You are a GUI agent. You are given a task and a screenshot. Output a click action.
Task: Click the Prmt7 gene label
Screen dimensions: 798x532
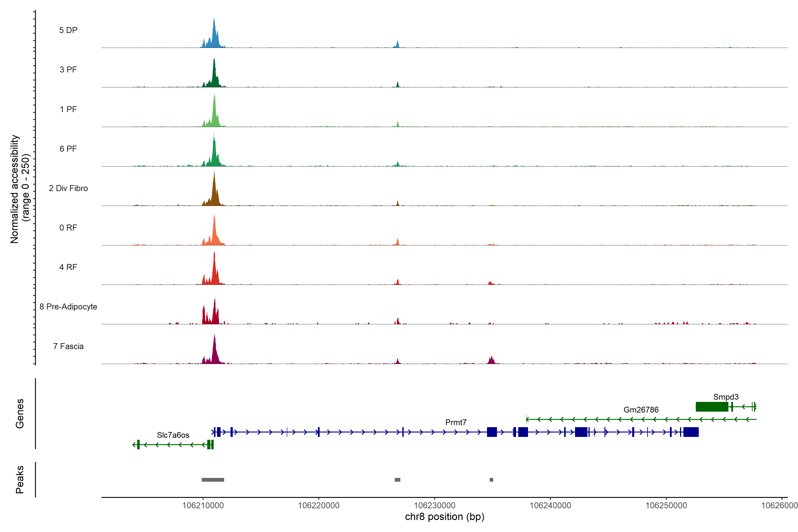[456, 422]
